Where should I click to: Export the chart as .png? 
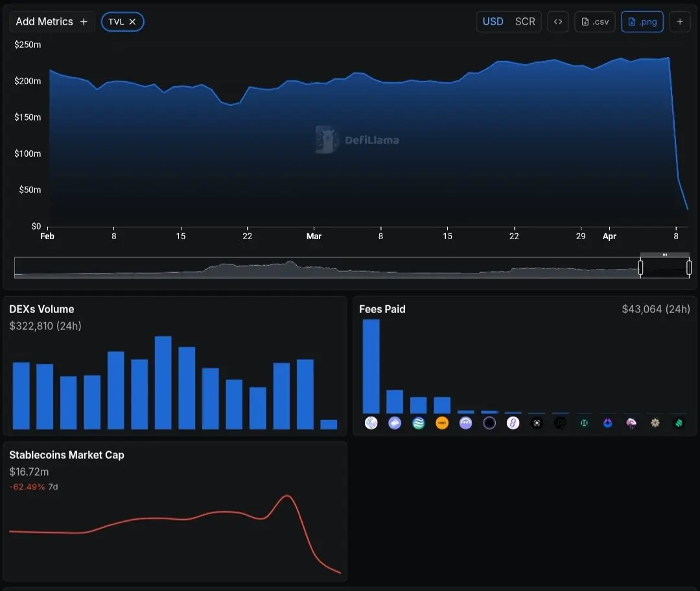pyautogui.click(x=642, y=22)
